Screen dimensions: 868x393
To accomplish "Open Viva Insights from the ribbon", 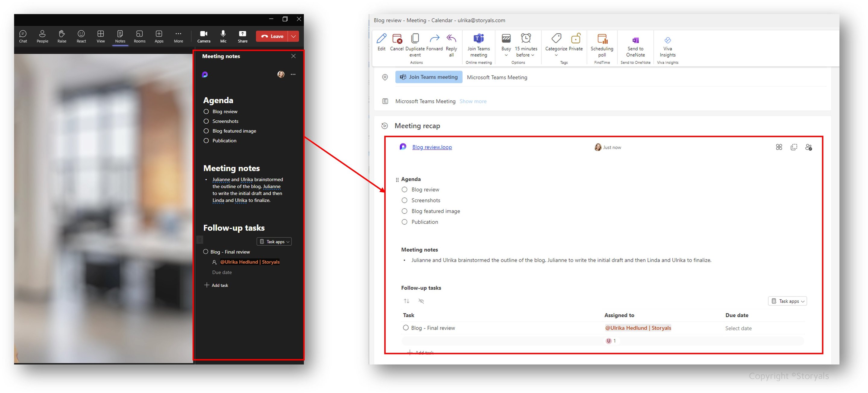I will coord(667,40).
